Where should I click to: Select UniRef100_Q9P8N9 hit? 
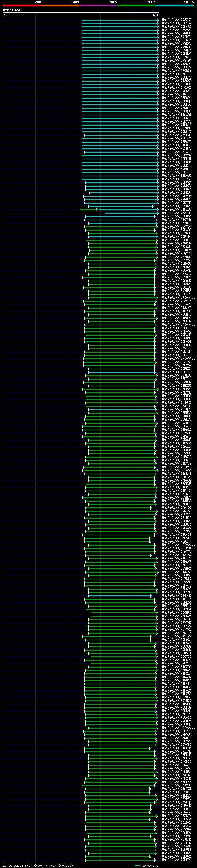(176, 335)
